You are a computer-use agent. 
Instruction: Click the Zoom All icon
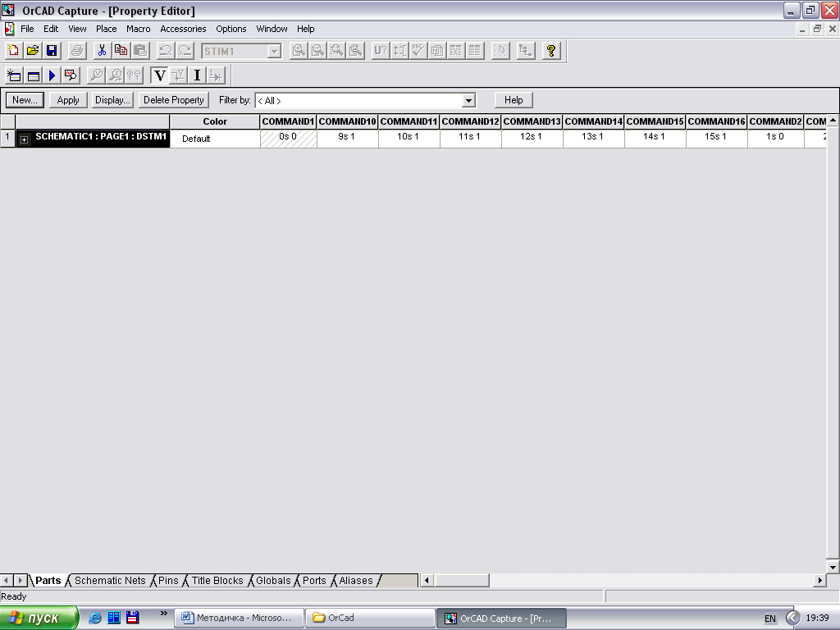point(356,51)
